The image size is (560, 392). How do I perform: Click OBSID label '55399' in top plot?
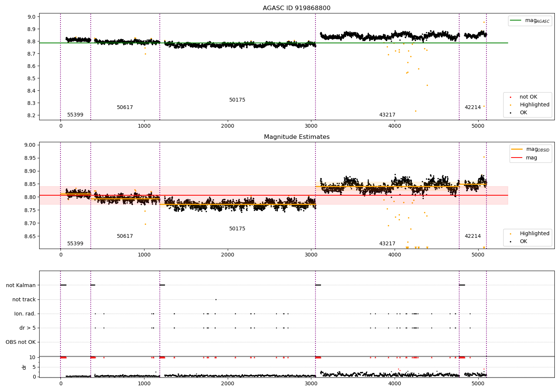click(x=75, y=115)
